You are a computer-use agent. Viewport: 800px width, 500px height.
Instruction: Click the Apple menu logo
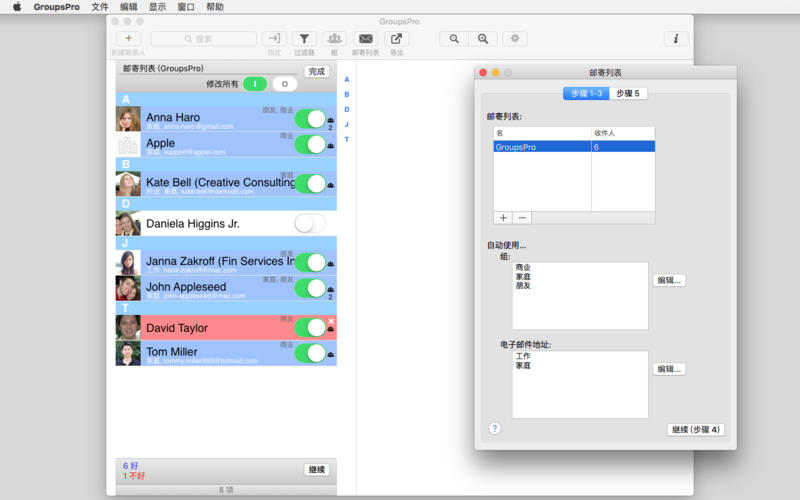click(x=17, y=7)
